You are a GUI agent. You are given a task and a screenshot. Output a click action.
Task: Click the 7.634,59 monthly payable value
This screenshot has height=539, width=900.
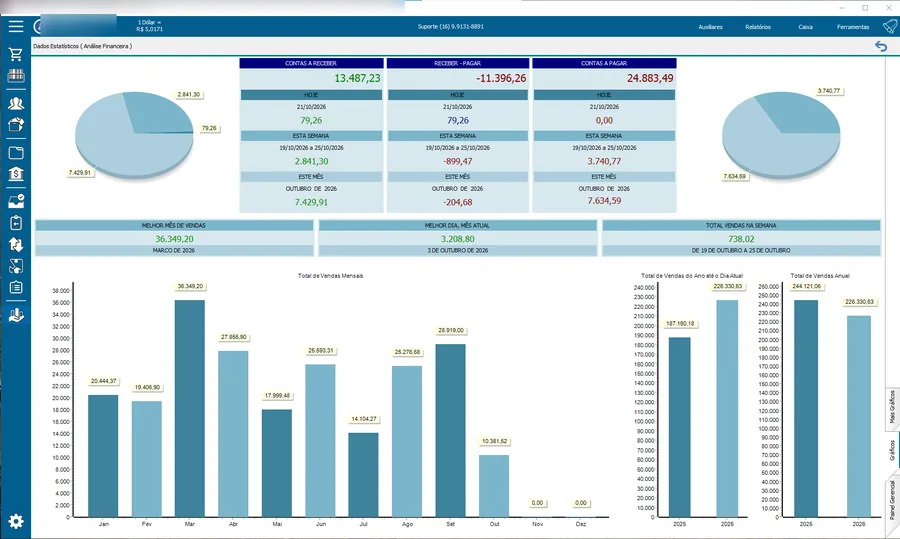point(604,201)
